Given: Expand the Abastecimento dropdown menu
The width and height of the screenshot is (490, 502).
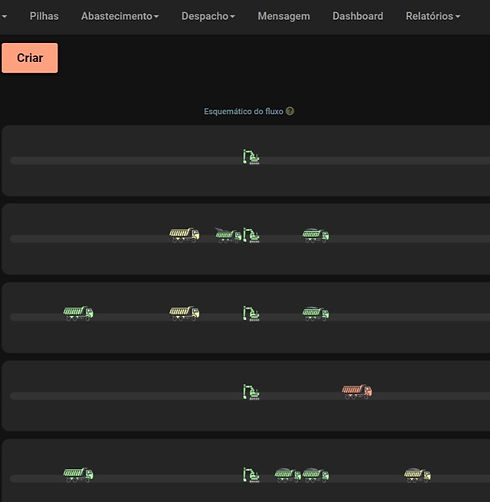Looking at the screenshot, I should pos(120,16).
